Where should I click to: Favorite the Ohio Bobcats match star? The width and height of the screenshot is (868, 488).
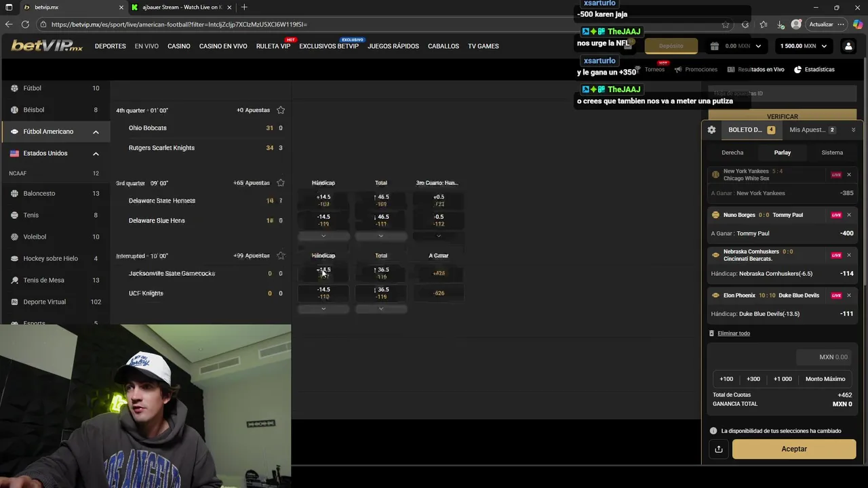tap(281, 110)
